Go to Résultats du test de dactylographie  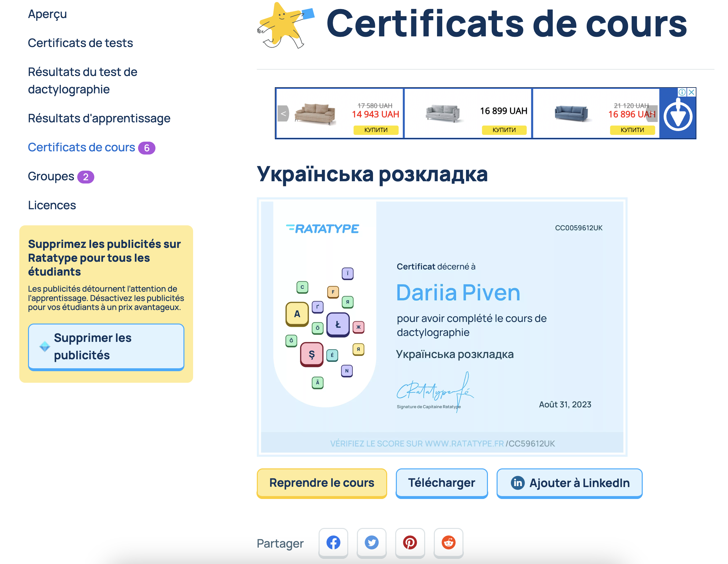(83, 81)
